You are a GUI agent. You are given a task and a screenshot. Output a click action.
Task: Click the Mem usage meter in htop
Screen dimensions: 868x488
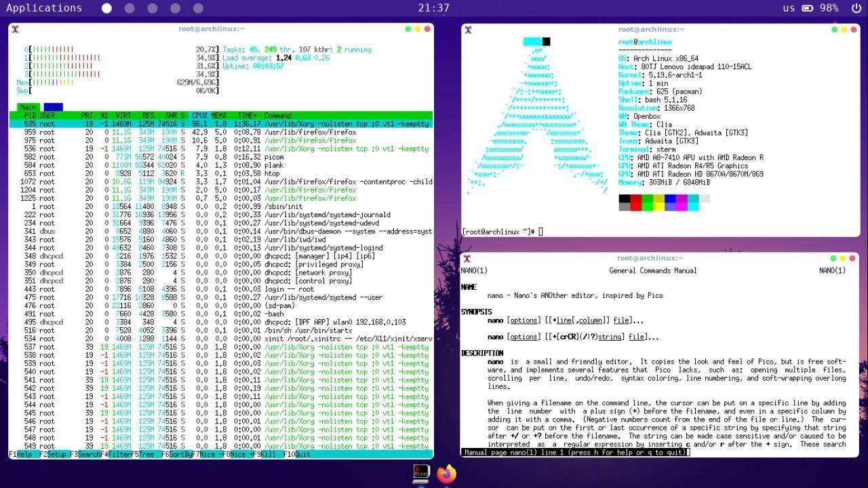click(x=118, y=82)
